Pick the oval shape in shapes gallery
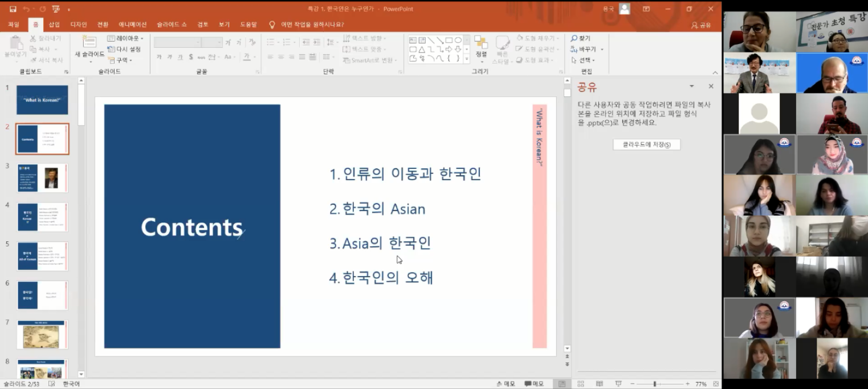 458,40
